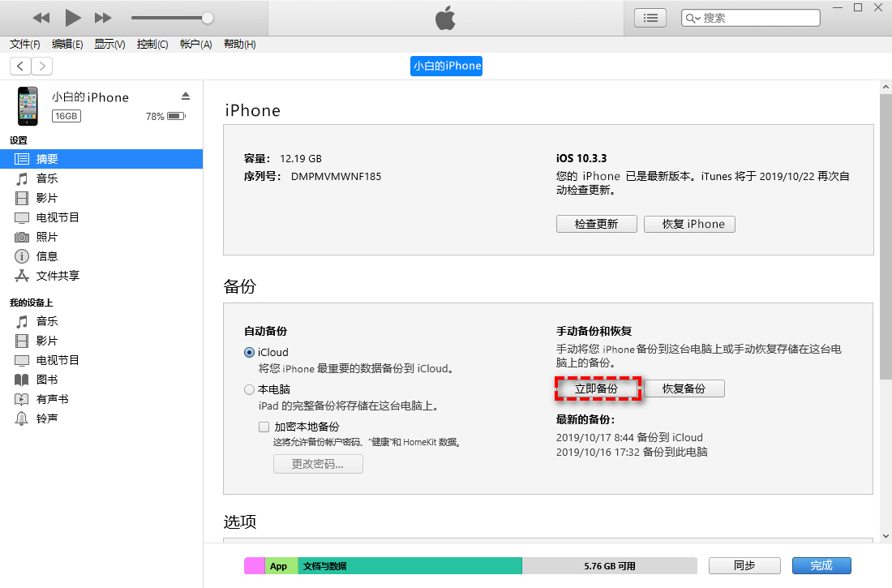Click the scrollbar up arrow
Viewport: 892px width, 588px height.
[886, 87]
